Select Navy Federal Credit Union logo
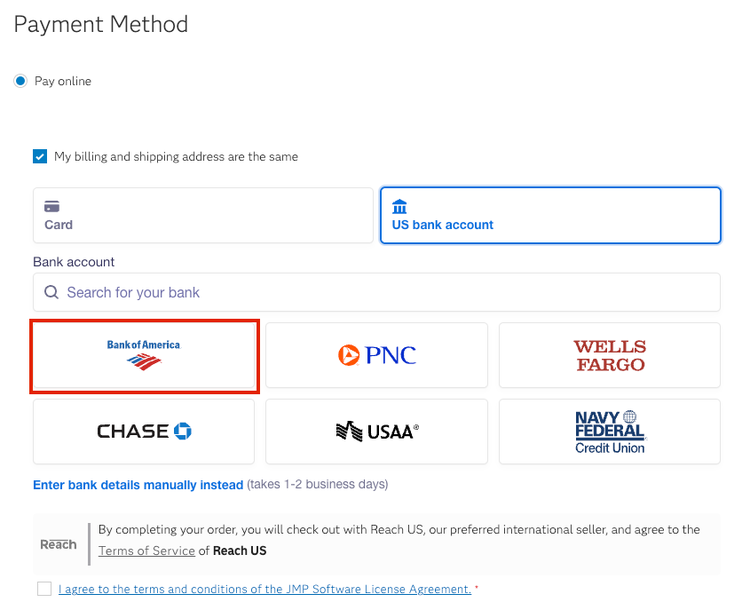750x610 pixels. click(x=609, y=432)
